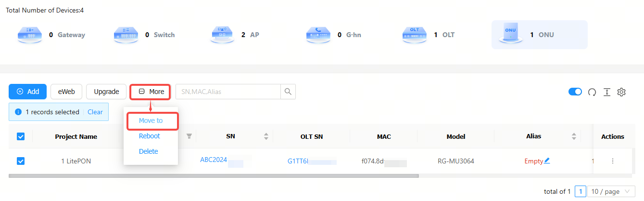
Task: Click the column width adjust icon
Action: tap(607, 92)
